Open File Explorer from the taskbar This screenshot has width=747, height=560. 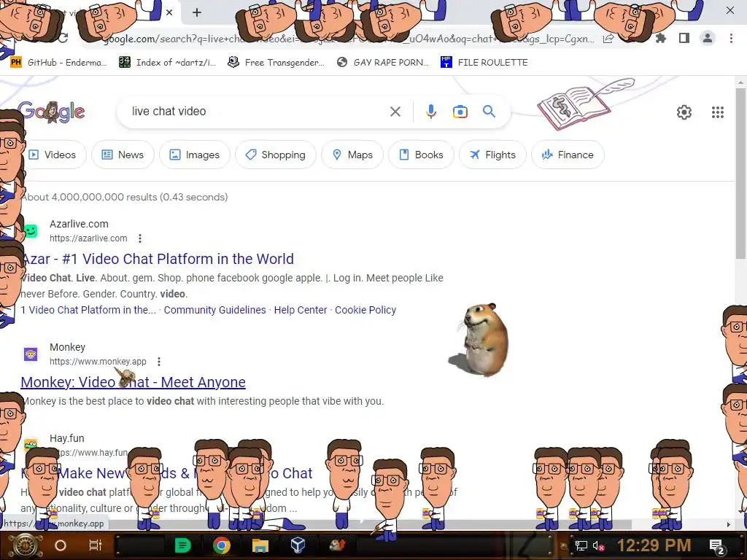[260, 545]
